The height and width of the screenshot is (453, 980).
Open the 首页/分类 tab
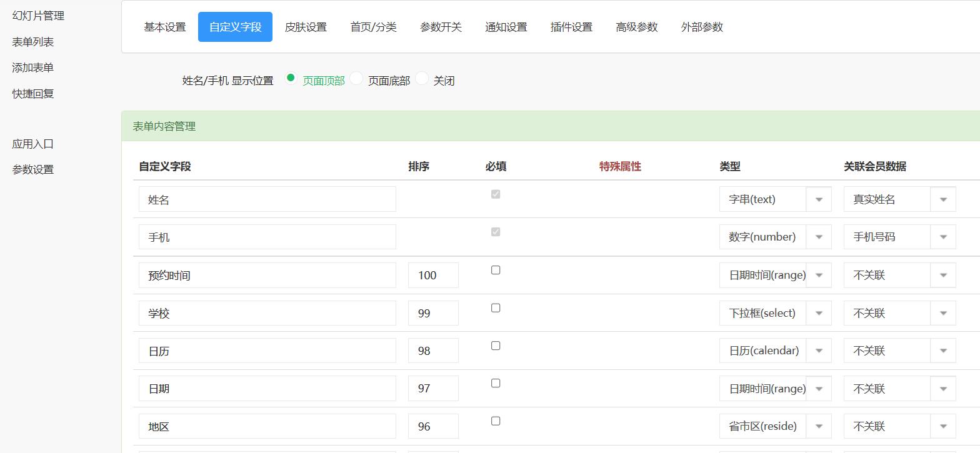(x=373, y=27)
